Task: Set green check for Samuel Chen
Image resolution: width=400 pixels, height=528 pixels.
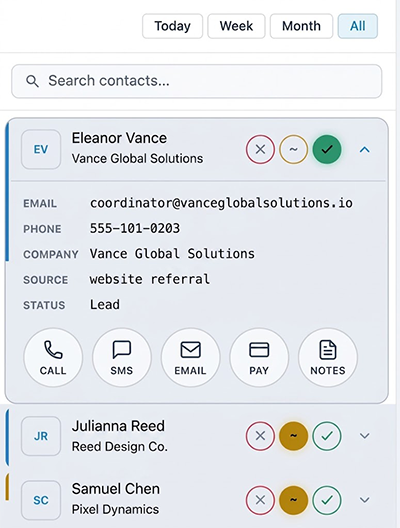Action: (x=327, y=500)
